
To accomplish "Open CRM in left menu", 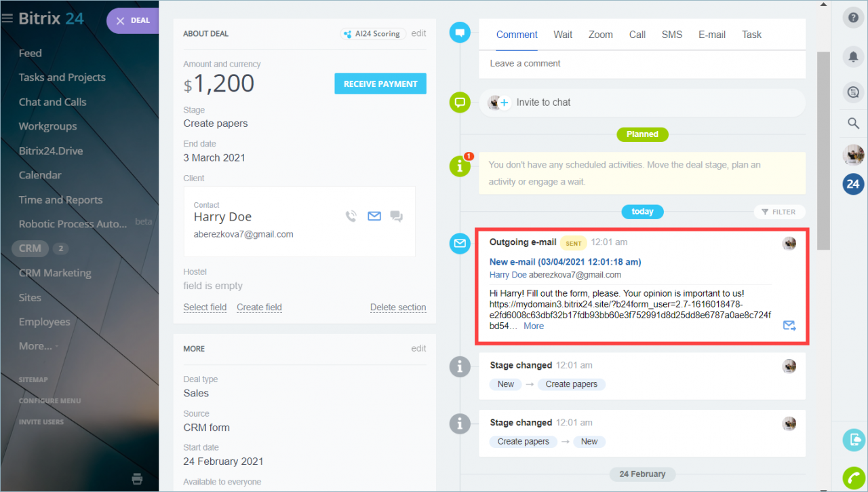I will [x=30, y=248].
